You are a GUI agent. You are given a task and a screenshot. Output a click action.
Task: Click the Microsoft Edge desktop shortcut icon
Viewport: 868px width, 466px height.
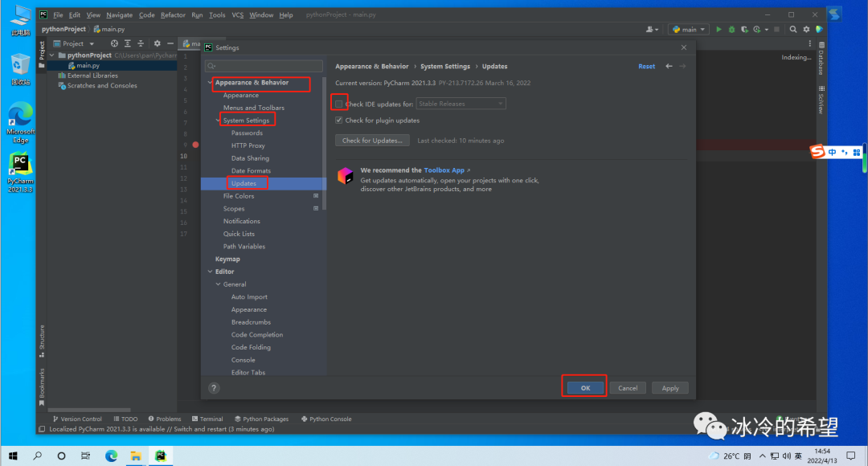point(20,123)
